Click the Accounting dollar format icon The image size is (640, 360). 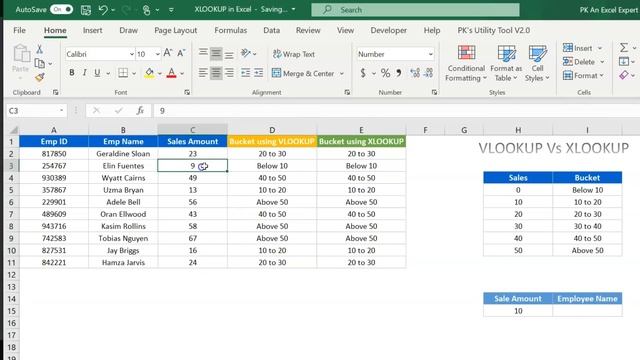pyautogui.click(x=362, y=73)
